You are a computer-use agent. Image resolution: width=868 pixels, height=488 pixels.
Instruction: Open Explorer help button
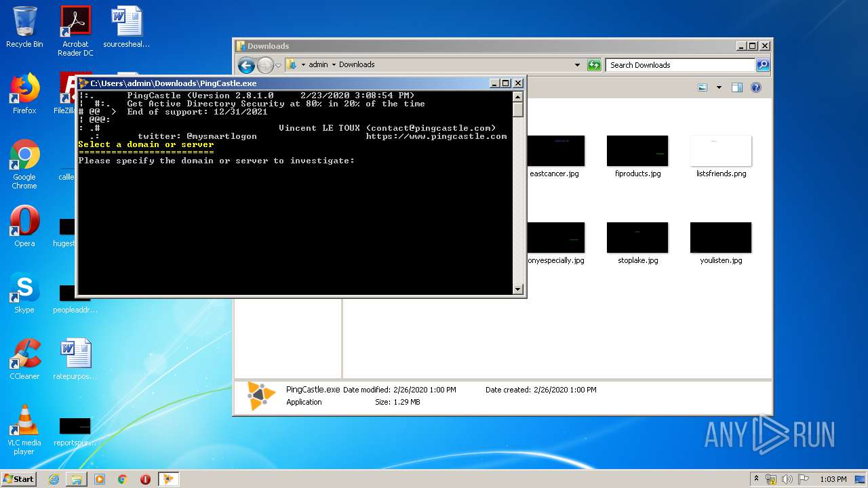(x=756, y=87)
